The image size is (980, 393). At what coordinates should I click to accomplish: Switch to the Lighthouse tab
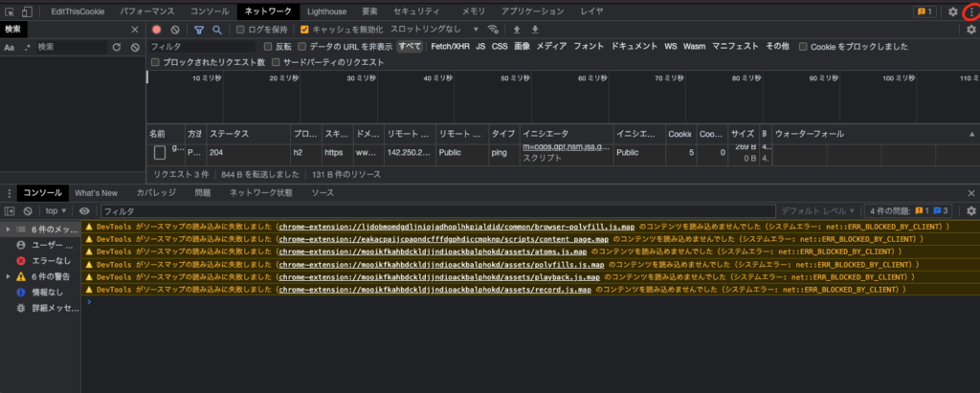click(327, 11)
